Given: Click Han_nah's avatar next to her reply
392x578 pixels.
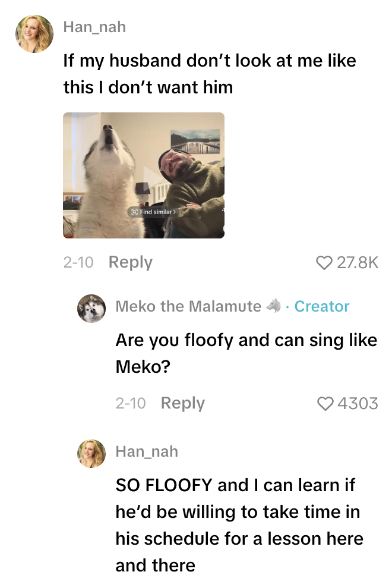Looking at the screenshot, I should [x=91, y=453].
